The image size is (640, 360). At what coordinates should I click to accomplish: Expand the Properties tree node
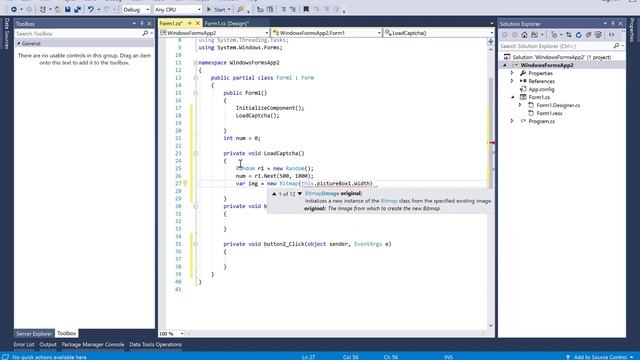[512, 73]
